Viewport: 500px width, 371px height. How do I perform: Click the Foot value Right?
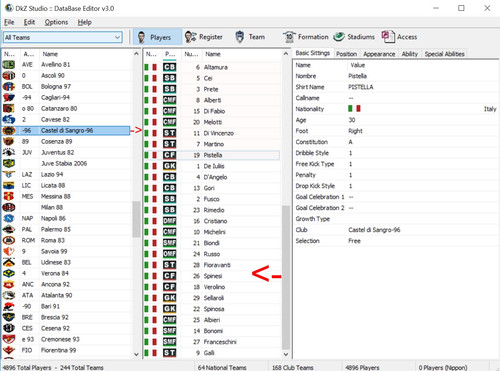tap(355, 131)
